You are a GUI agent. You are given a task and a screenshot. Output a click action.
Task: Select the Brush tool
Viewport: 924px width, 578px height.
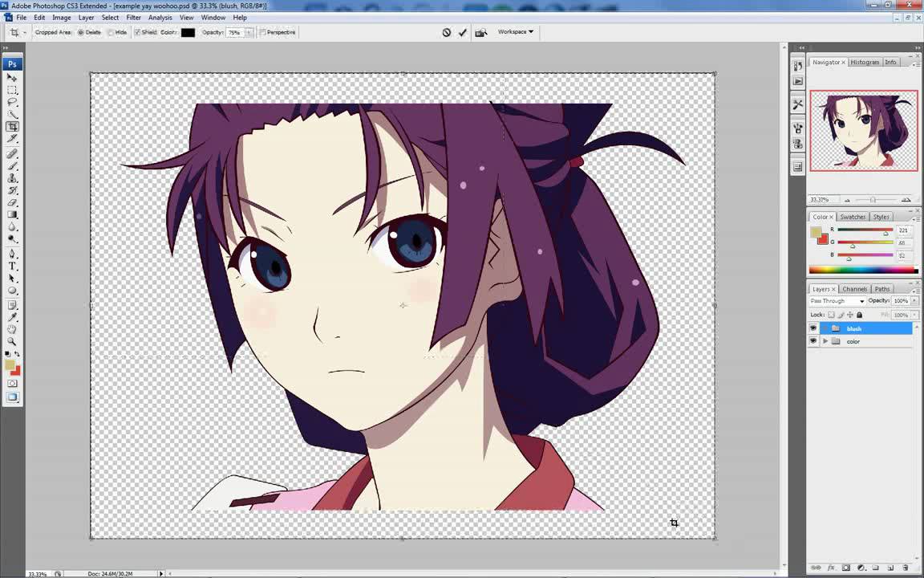pos(12,166)
